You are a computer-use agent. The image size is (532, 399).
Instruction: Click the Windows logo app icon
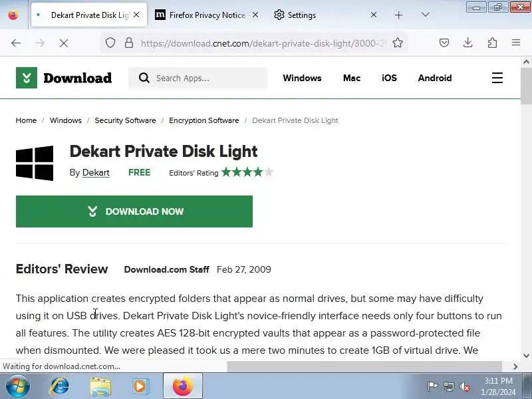35,163
